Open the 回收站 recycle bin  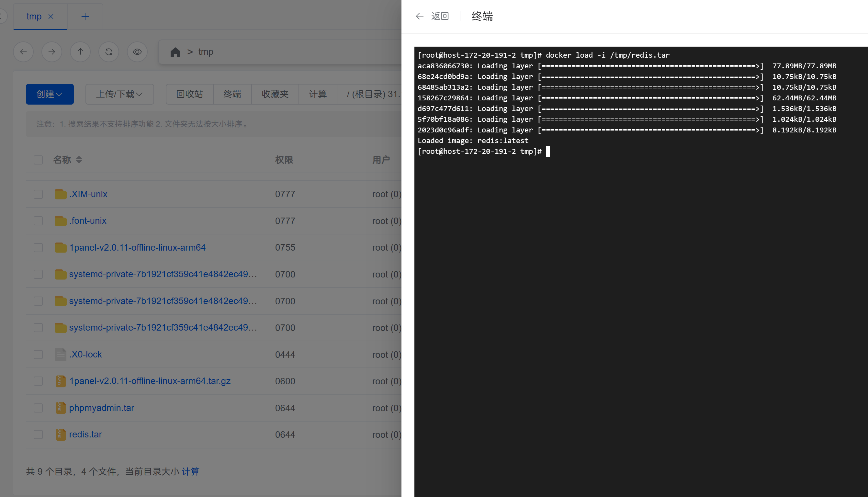pyautogui.click(x=189, y=94)
